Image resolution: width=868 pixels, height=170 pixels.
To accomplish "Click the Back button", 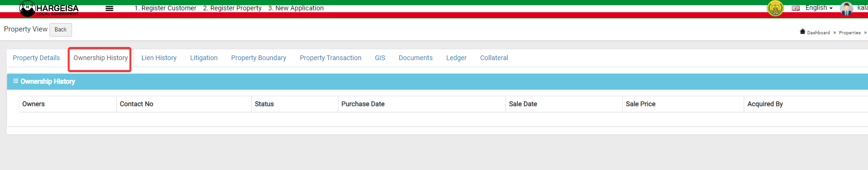I will click(61, 30).
